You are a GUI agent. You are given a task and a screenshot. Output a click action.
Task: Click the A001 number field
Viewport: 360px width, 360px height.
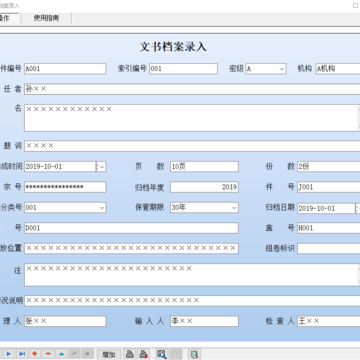click(x=65, y=69)
